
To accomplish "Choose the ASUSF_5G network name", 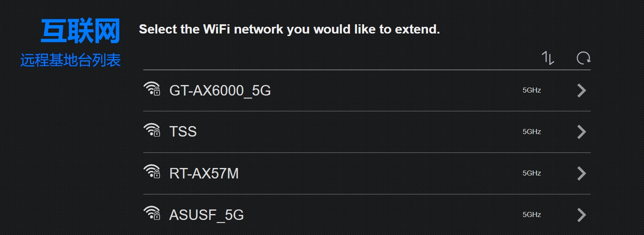I will coord(206,215).
